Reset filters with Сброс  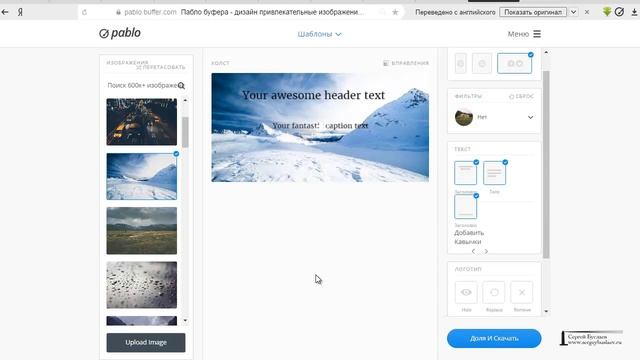coord(522,96)
